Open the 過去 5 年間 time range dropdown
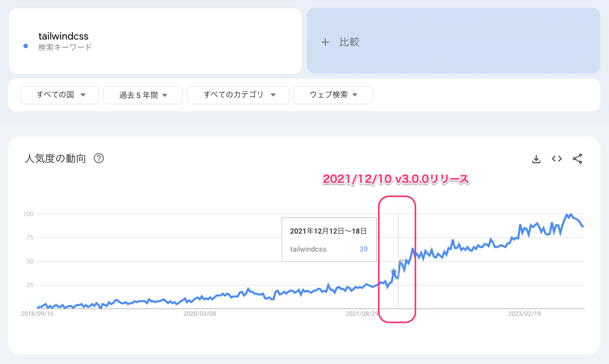The width and height of the screenshot is (609, 364). (x=143, y=95)
